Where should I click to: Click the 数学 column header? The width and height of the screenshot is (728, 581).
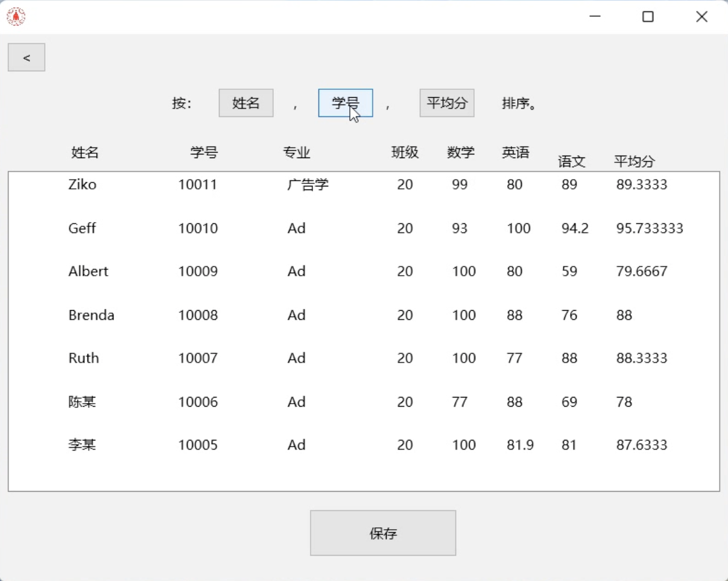[460, 153]
